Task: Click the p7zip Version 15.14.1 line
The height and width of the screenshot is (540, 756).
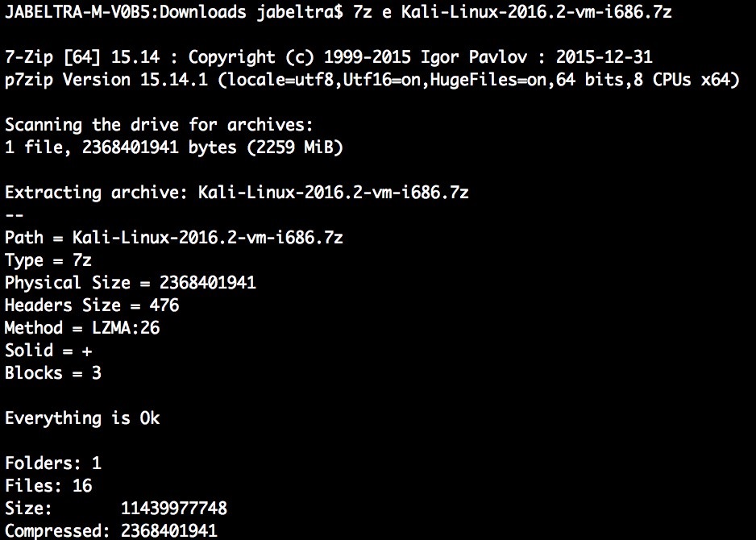Action: pos(372,80)
